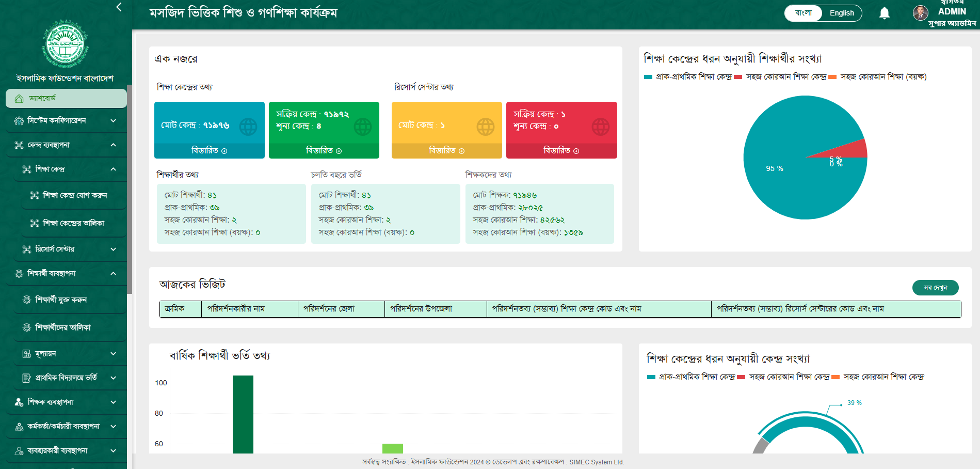Click the সিস্টেম কনফিগারেশন gear icon

19,121
